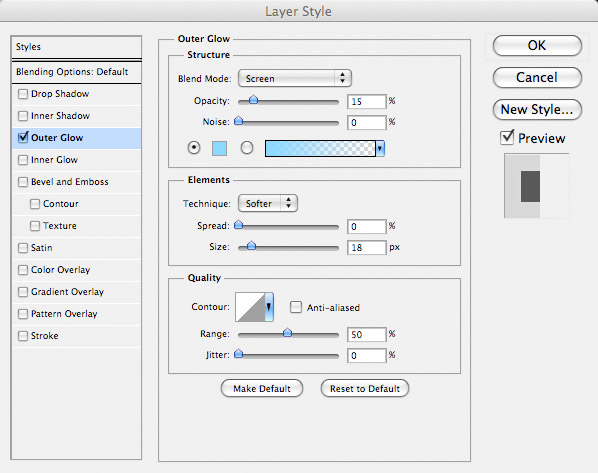Toggle the Anti-aliased checkbox

click(296, 307)
